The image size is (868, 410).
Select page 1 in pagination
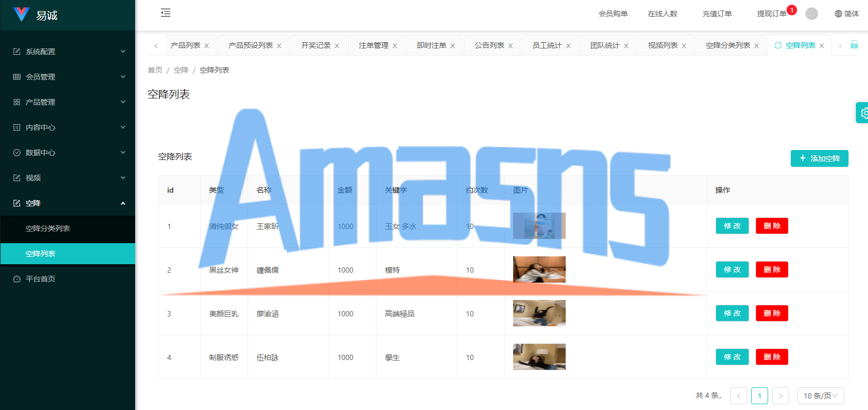pyautogui.click(x=760, y=396)
